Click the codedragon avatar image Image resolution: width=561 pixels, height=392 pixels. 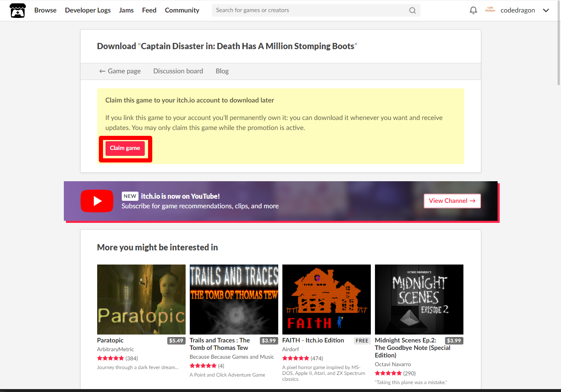(x=490, y=10)
